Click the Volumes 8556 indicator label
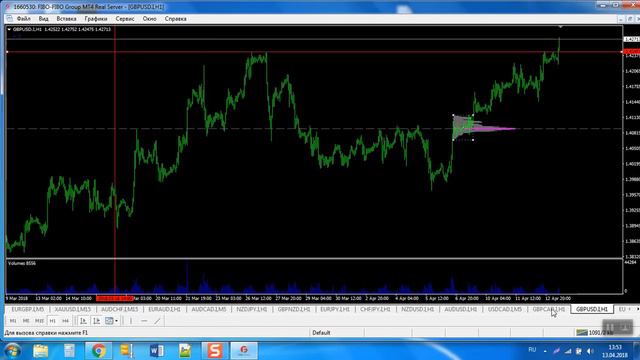The width and height of the screenshot is (640, 360). click(x=22, y=263)
